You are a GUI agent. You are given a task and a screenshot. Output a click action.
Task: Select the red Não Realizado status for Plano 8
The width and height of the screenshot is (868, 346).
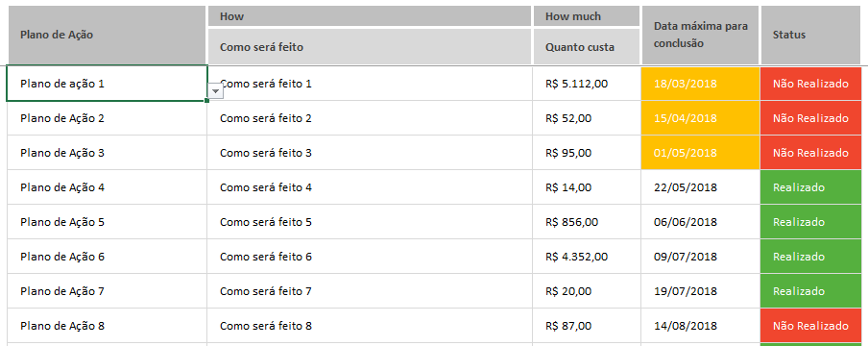coord(814,326)
